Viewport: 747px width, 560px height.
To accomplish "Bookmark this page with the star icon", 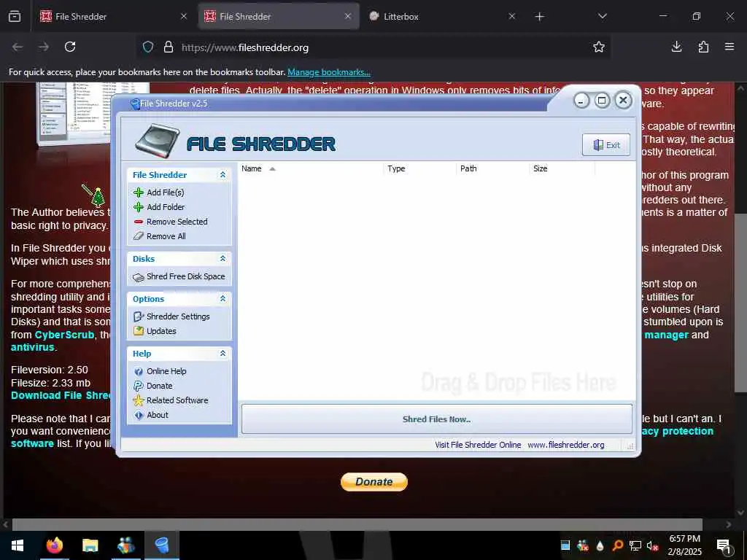I will (x=599, y=47).
